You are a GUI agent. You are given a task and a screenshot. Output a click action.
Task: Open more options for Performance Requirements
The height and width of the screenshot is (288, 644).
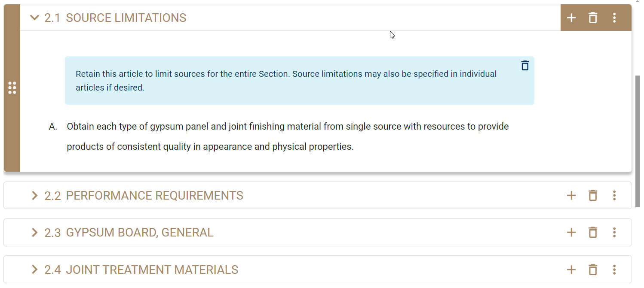click(x=614, y=196)
